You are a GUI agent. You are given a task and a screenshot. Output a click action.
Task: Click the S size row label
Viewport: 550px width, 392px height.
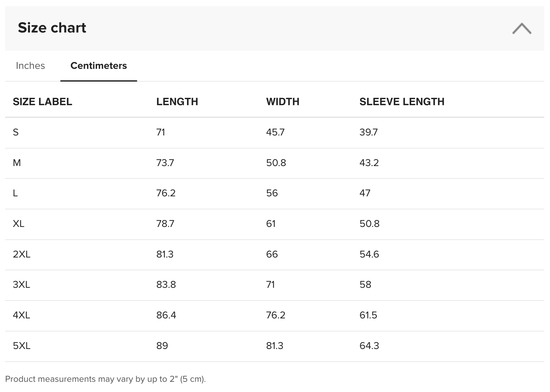(16, 132)
